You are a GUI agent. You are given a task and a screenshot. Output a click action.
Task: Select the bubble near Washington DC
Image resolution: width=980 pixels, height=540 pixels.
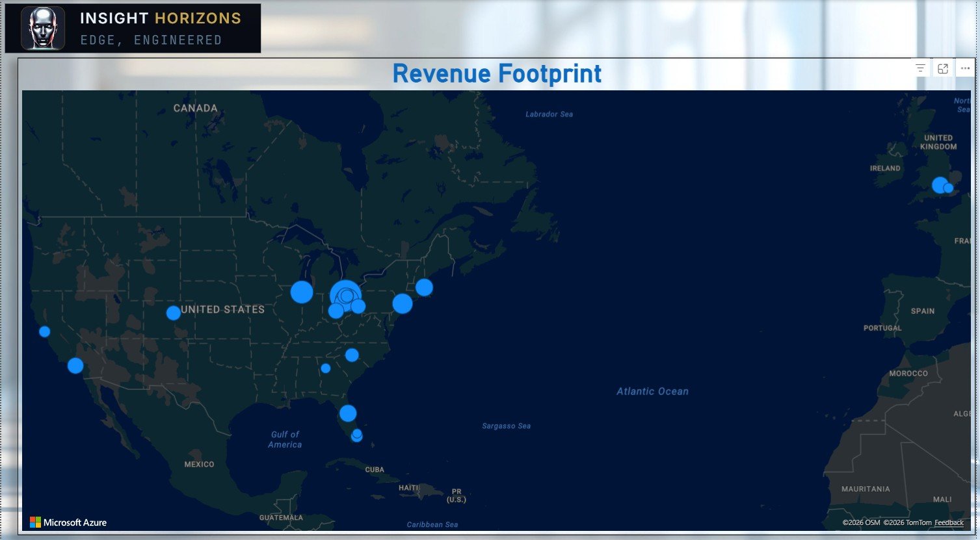(x=403, y=303)
